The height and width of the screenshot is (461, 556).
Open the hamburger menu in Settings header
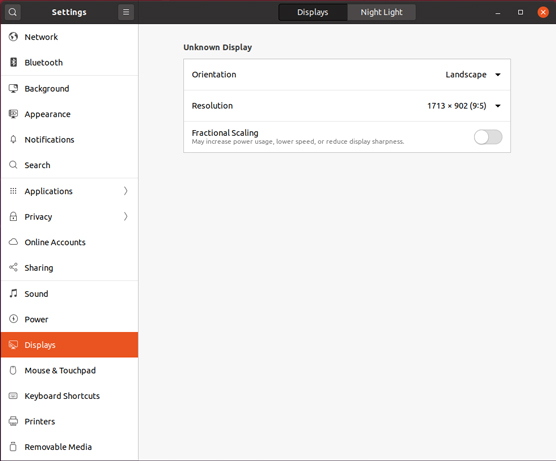[x=126, y=12]
